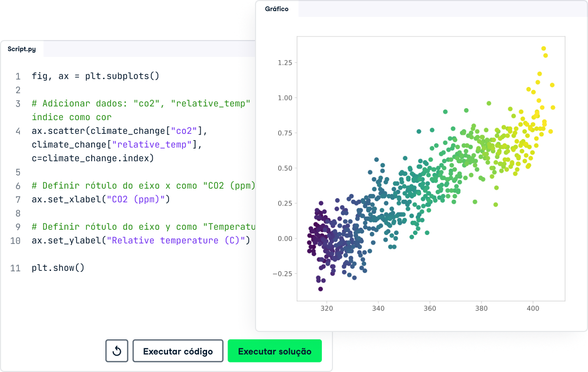
Task: Place cursor on the plt.subplots() line
Action: [95, 76]
